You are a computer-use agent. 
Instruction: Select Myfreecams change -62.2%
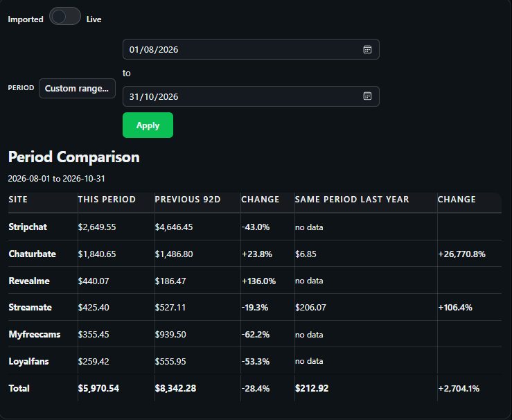click(x=256, y=335)
